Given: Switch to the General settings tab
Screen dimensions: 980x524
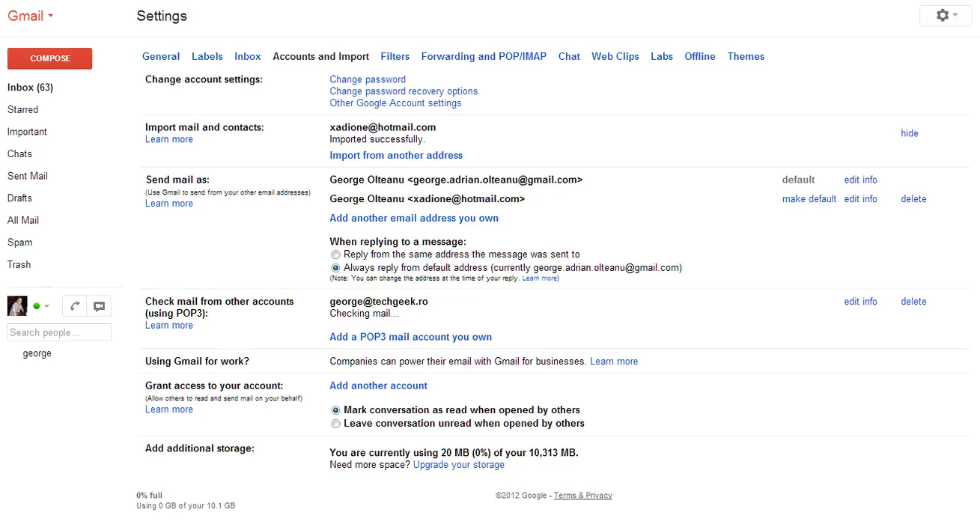Looking at the screenshot, I should click(161, 56).
